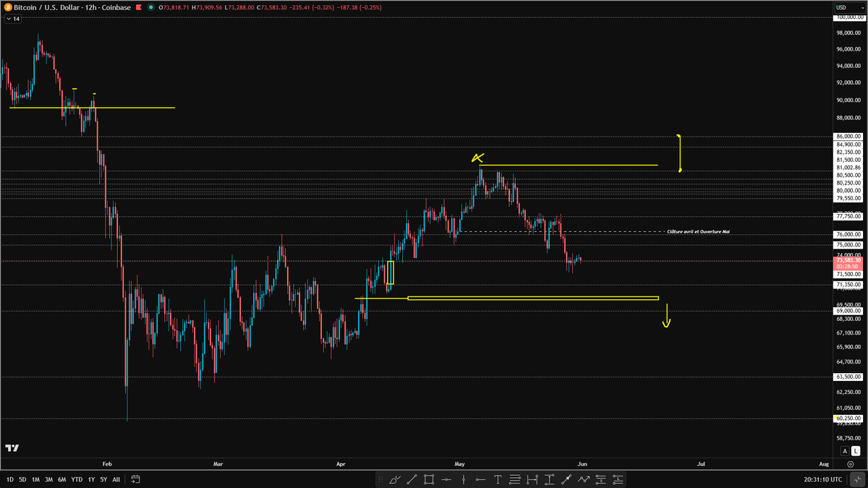
Task: Set chart range to 5Y
Action: tap(103, 479)
